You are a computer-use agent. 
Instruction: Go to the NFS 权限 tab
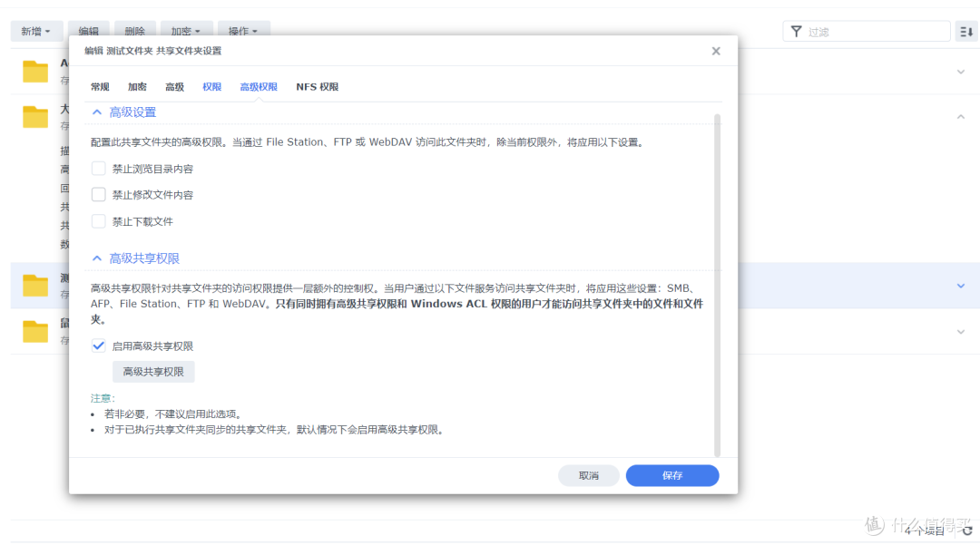tap(318, 87)
